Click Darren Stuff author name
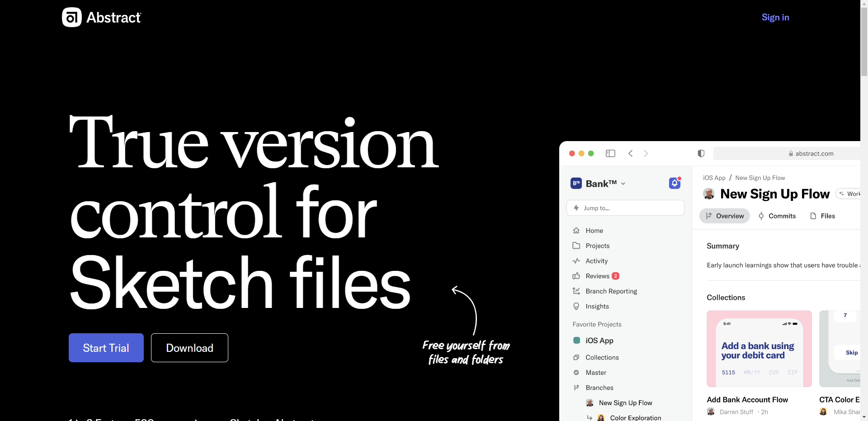Image resolution: width=868 pixels, height=421 pixels. click(736, 412)
